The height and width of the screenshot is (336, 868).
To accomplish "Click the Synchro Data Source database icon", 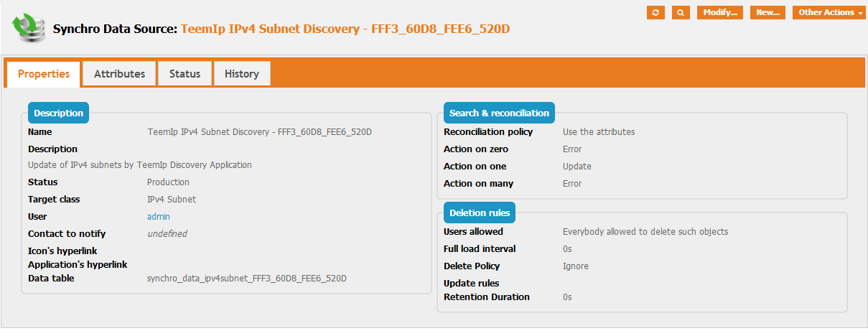I will tap(27, 27).
